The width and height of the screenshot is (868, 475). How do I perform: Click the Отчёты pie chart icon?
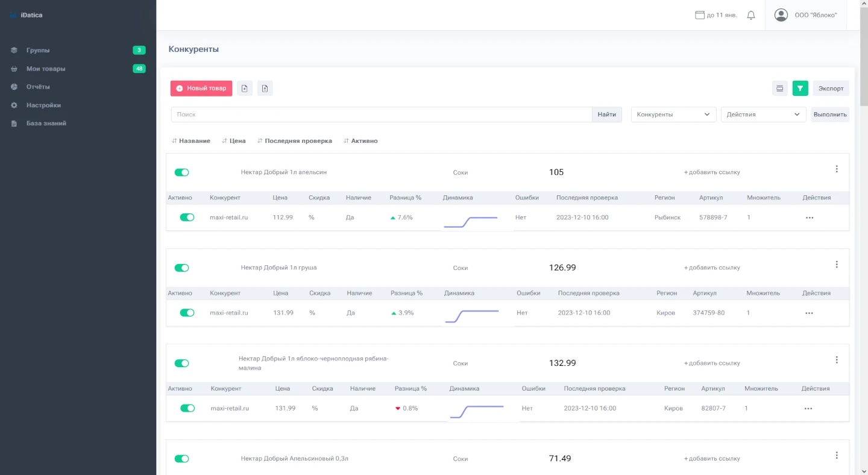pyautogui.click(x=14, y=87)
